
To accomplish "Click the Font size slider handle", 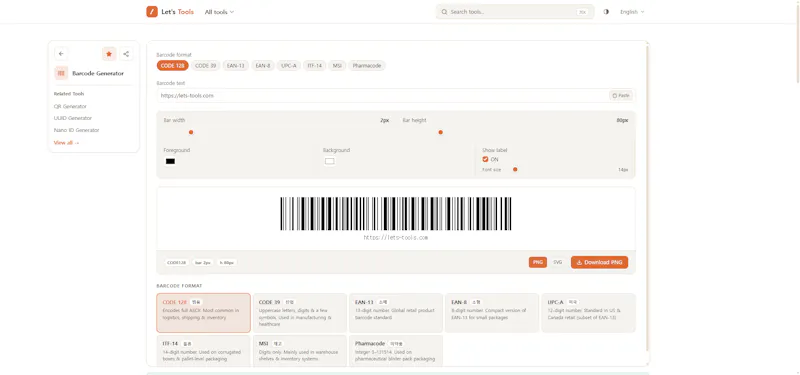I will [x=515, y=169].
